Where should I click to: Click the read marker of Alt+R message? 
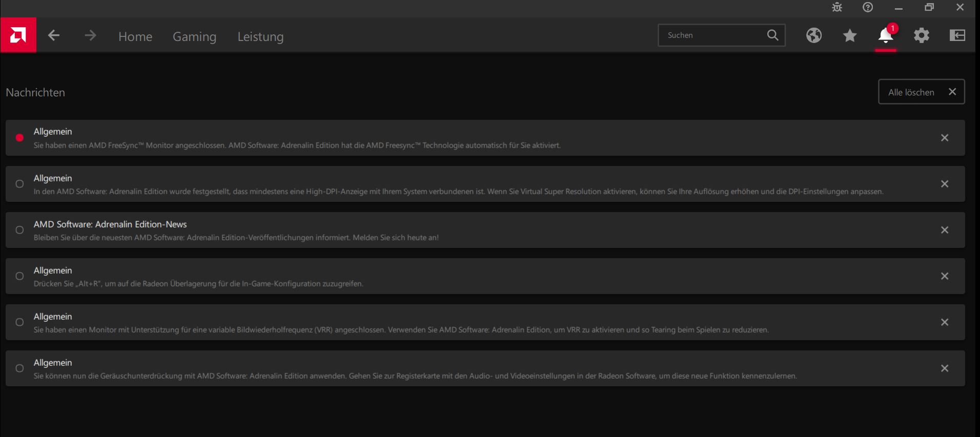pyautogui.click(x=19, y=276)
